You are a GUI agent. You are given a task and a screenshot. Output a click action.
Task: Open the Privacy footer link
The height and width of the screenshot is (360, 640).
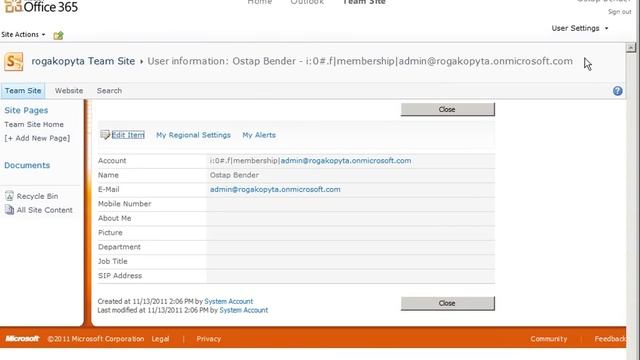[209, 339]
